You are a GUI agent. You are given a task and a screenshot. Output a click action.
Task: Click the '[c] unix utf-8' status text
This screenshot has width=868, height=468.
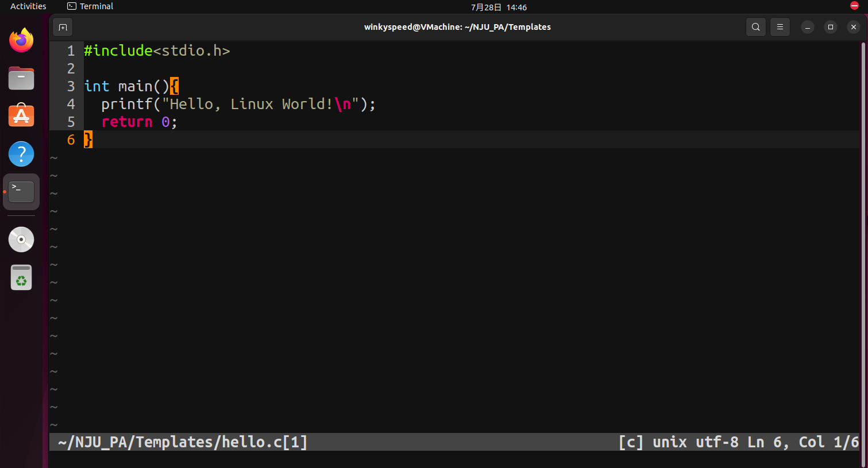678,442
